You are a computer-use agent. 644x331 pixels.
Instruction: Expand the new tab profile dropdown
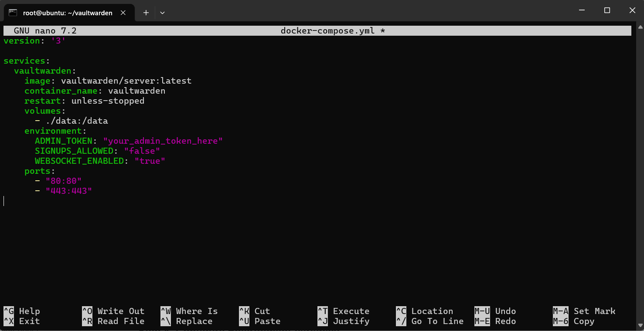point(162,13)
